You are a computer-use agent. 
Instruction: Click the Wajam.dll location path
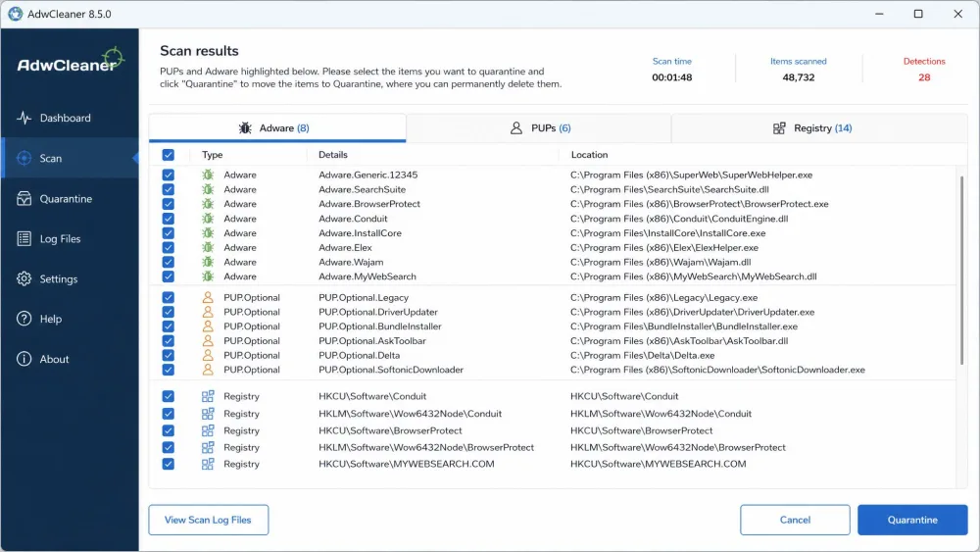tap(661, 262)
